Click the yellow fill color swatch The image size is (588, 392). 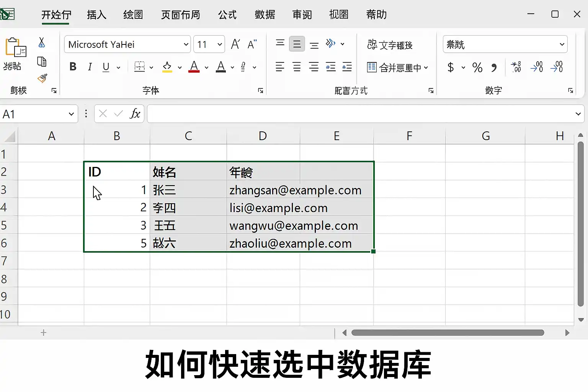click(167, 67)
